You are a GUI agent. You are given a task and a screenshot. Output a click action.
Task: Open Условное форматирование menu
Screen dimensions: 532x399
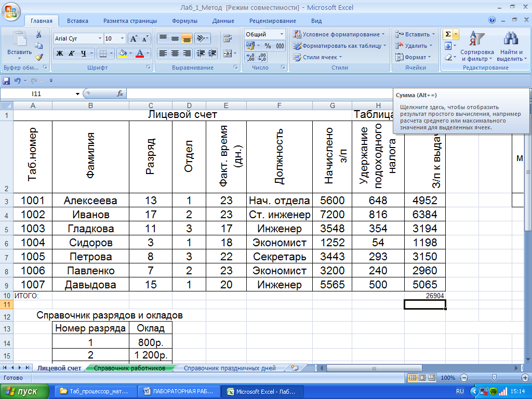(x=339, y=34)
